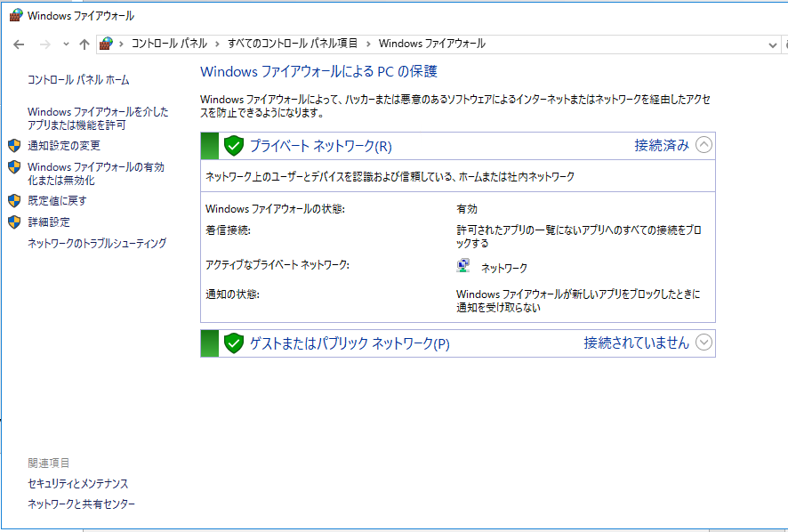Click the firewall icon in address bar

pos(106,44)
